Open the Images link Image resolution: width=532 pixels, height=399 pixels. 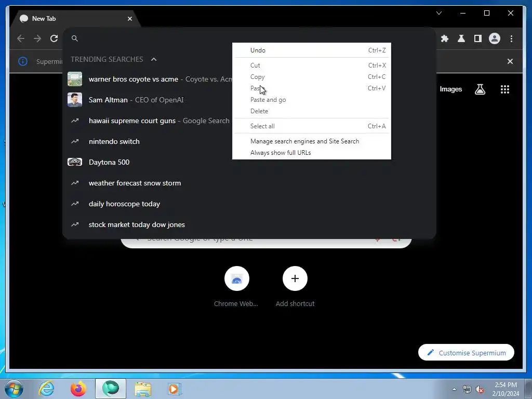coord(450,89)
